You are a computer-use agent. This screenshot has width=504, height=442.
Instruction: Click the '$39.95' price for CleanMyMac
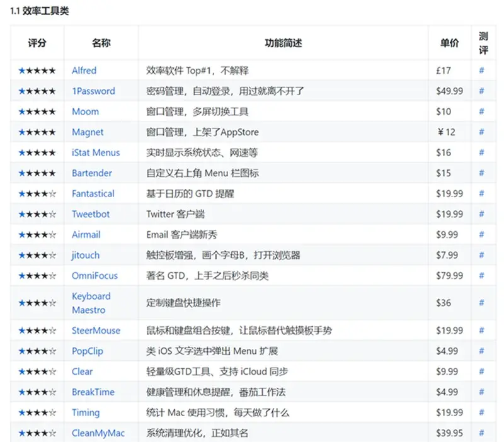pyautogui.click(x=449, y=433)
